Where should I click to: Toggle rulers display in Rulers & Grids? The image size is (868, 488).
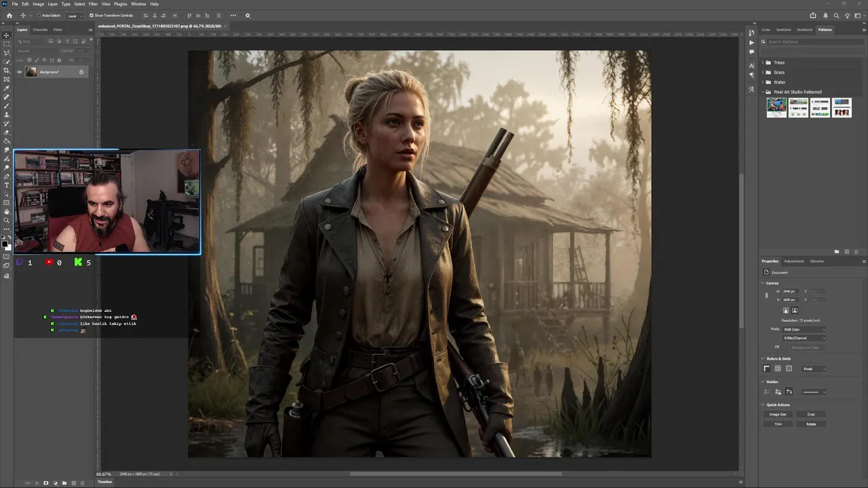(x=767, y=369)
